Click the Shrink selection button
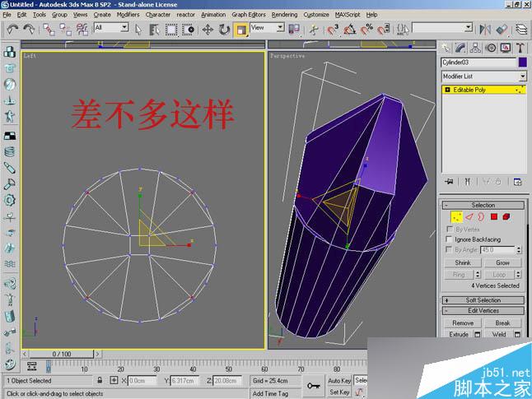Screen dimensions: 532x399 tap(463, 262)
